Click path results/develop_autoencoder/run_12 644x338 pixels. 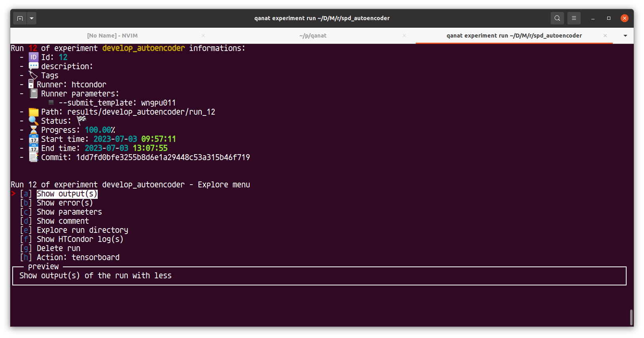click(141, 112)
